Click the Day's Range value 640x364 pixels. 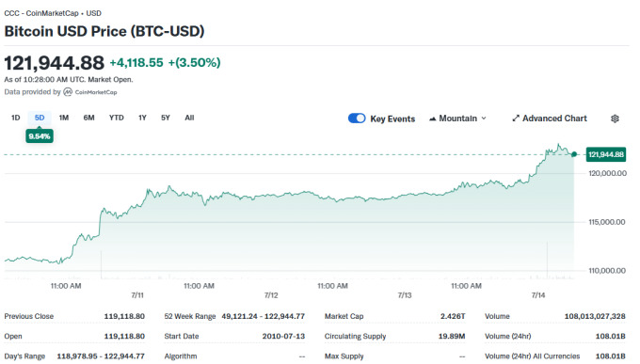coord(101,356)
